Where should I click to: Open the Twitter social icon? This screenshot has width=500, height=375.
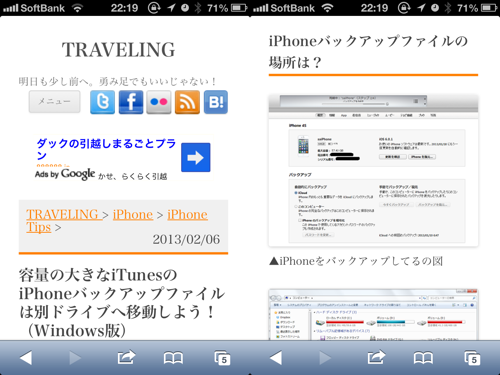(102, 102)
